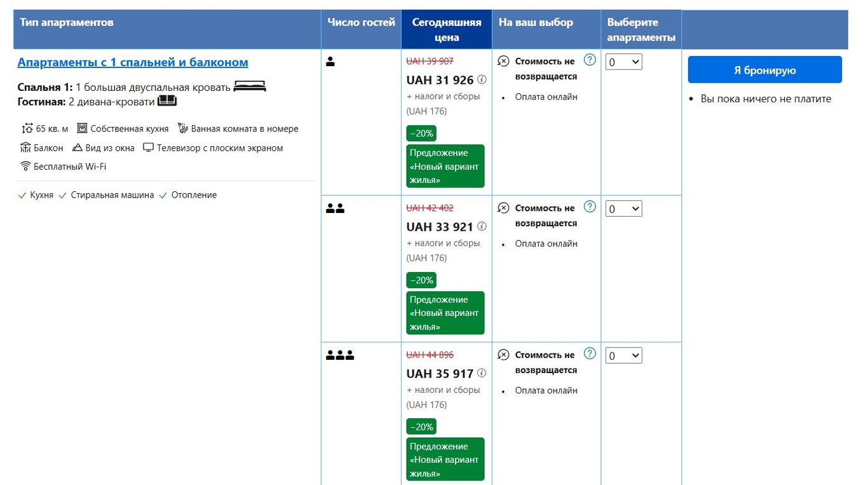
Task: Open apartment quantity dropdown for two guests
Action: click(623, 209)
